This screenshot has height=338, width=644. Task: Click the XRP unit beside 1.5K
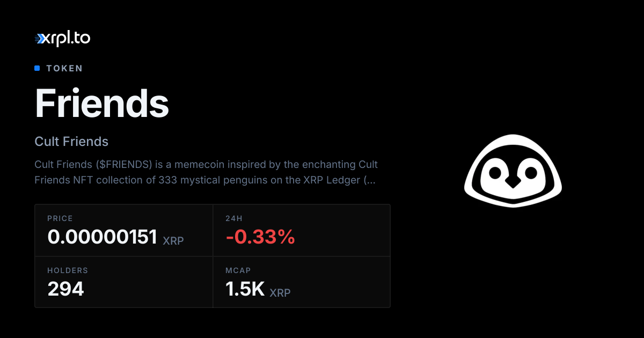coord(280,293)
